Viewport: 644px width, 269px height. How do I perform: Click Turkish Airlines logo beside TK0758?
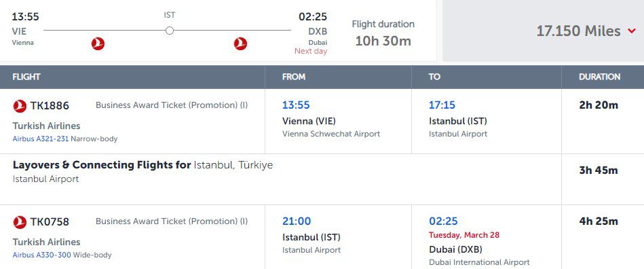click(20, 222)
